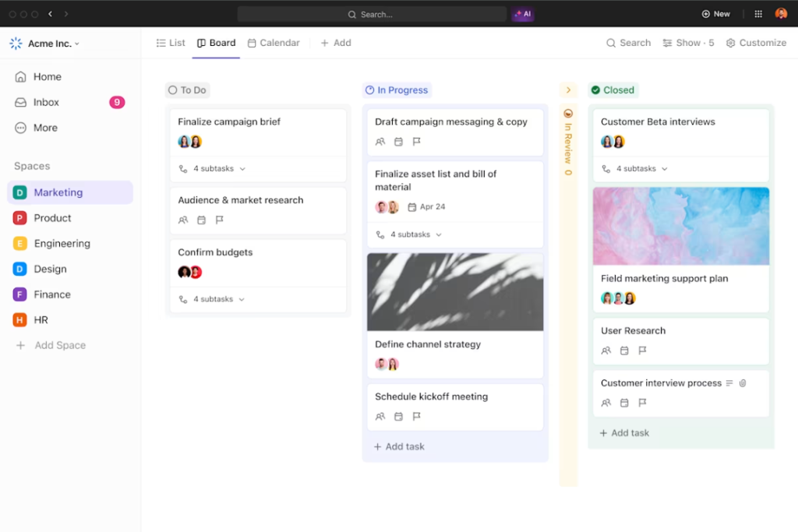The image size is (798, 532).
Task: Click the user profile avatar in top right
Action: (x=781, y=14)
